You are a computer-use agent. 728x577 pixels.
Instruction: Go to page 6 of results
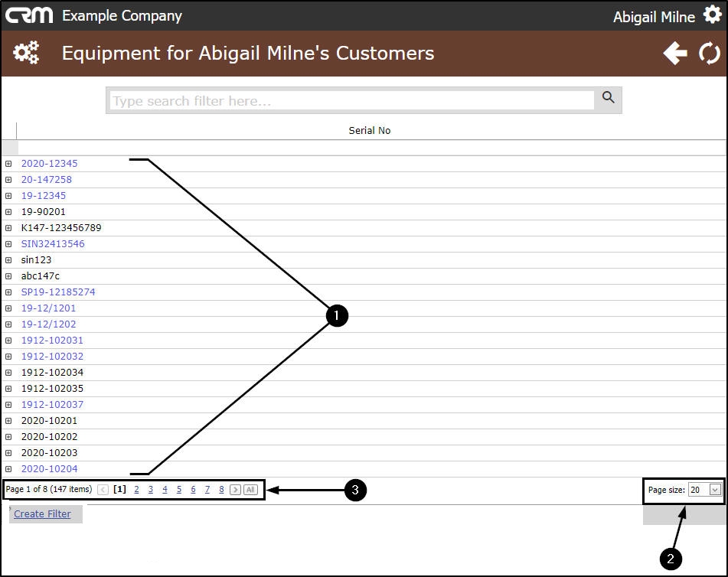[x=193, y=489]
